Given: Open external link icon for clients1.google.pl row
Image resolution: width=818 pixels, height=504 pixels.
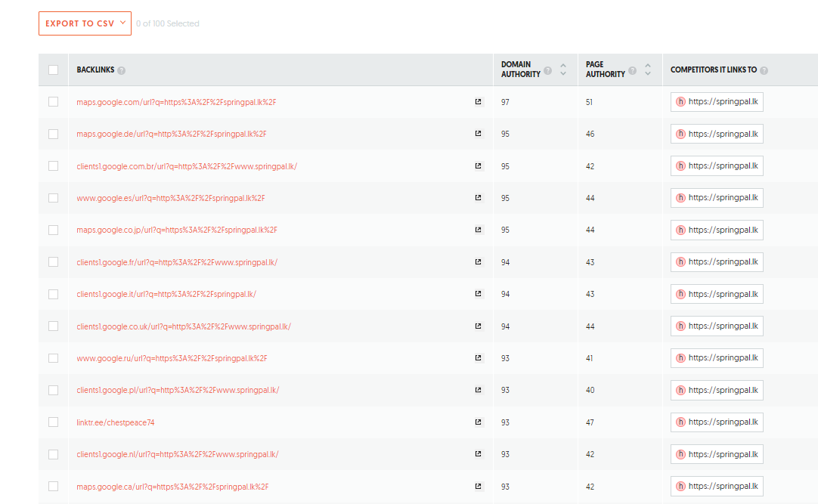Looking at the screenshot, I should tap(478, 390).
